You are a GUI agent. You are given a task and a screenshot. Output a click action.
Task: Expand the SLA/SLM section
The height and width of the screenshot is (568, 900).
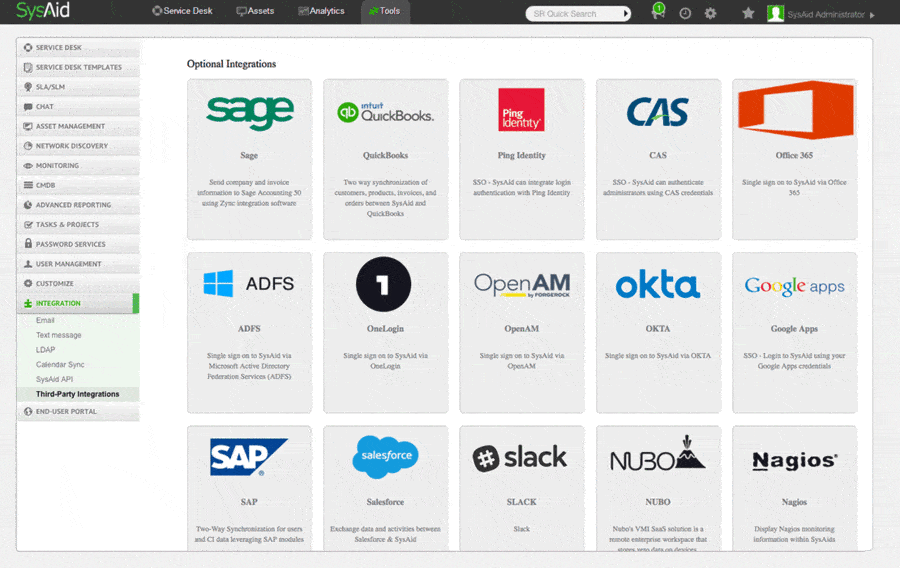(78, 87)
